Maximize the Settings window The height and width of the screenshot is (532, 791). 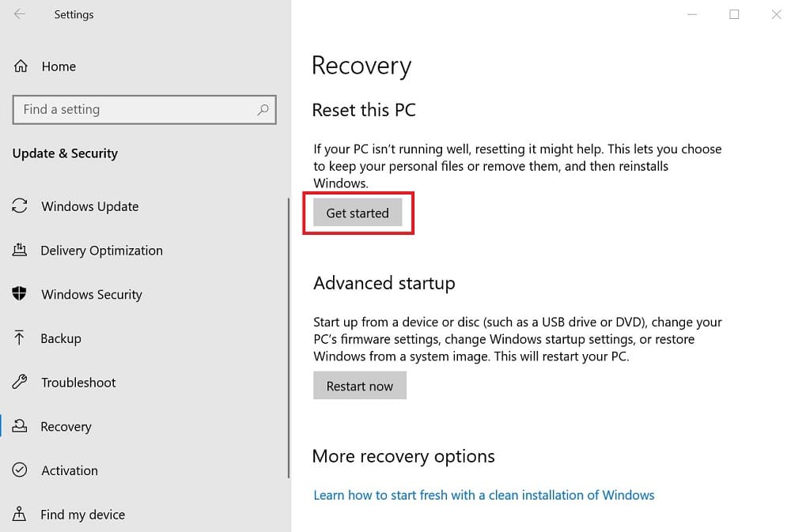[x=734, y=14]
